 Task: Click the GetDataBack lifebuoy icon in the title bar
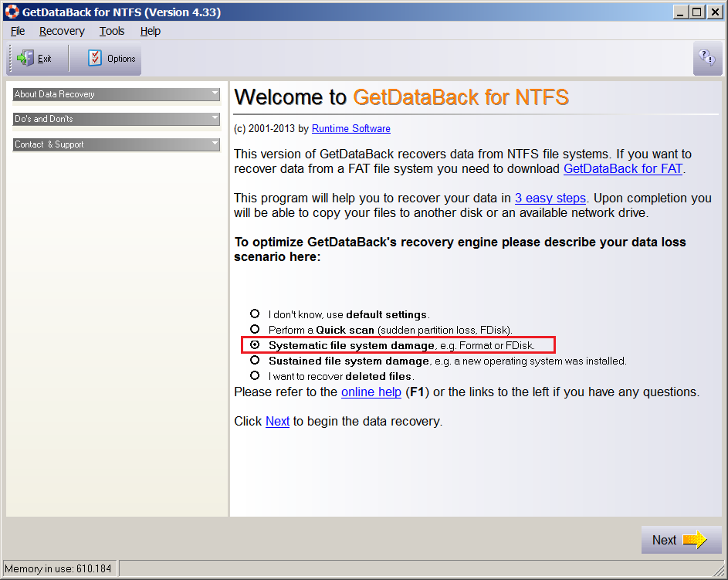(x=12, y=12)
